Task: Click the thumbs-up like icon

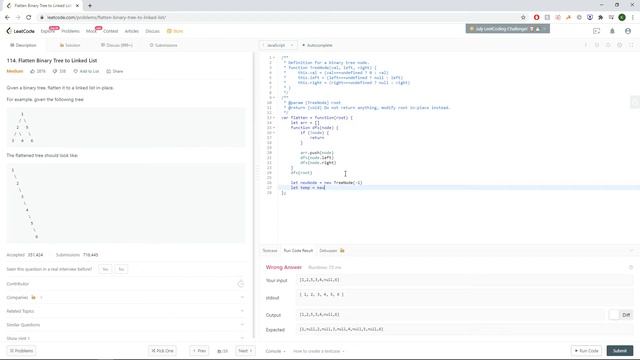Action: (33, 71)
